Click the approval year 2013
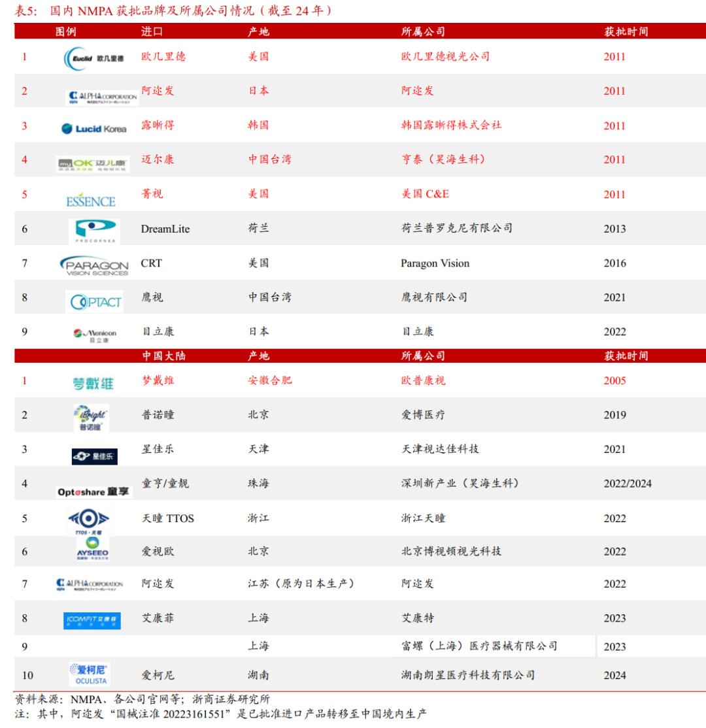 [614, 229]
